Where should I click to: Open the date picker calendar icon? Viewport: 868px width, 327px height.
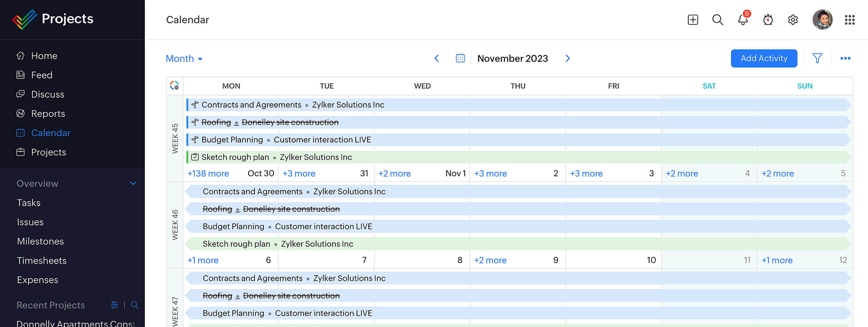tap(460, 59)
